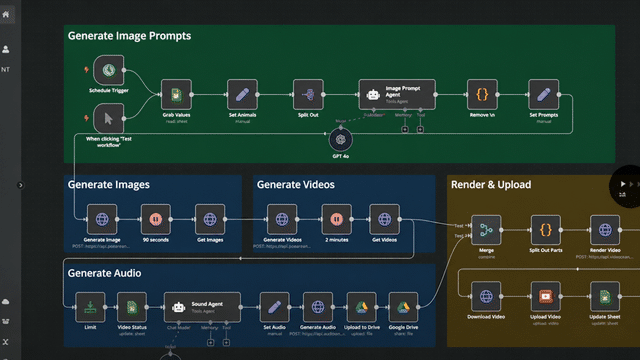Select the Upload Video YouTube node
The image size is (640, 360).
coord(546,297)
